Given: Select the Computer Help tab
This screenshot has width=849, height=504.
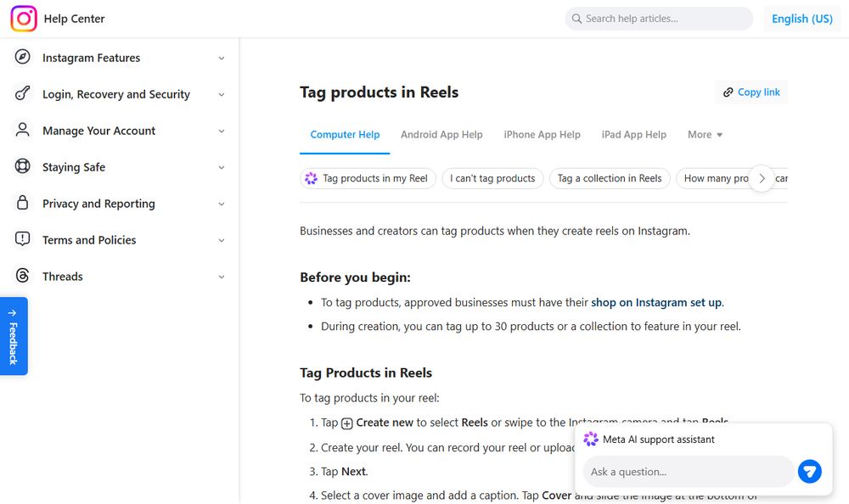Looking at the screenshot, I should (345, 135).
